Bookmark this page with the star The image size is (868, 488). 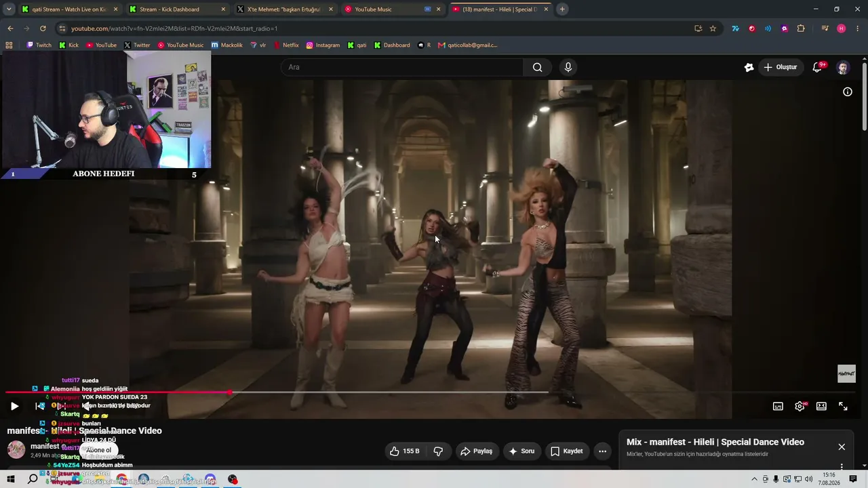click(713, 28)
